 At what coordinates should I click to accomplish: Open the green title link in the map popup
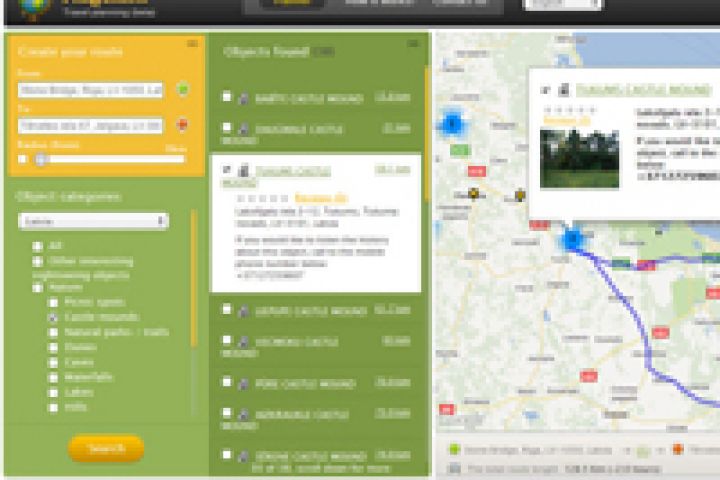click(643, 90)
